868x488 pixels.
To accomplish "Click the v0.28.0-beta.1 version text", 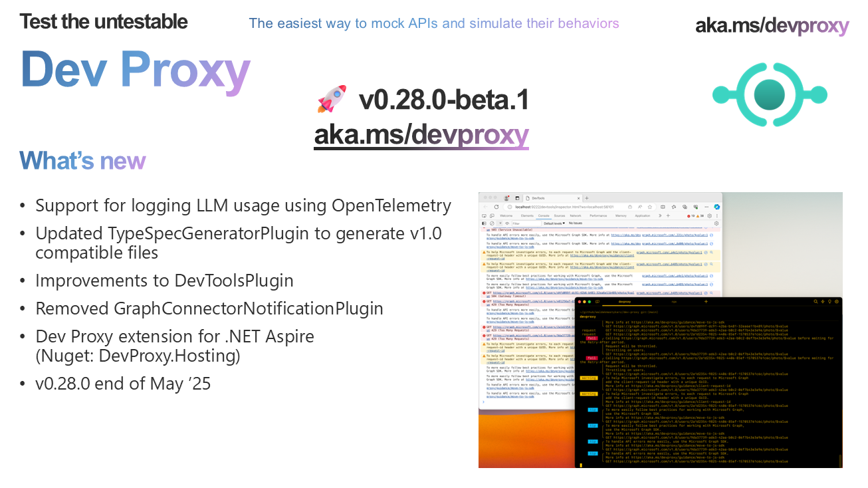I will [x=444, y=100].
